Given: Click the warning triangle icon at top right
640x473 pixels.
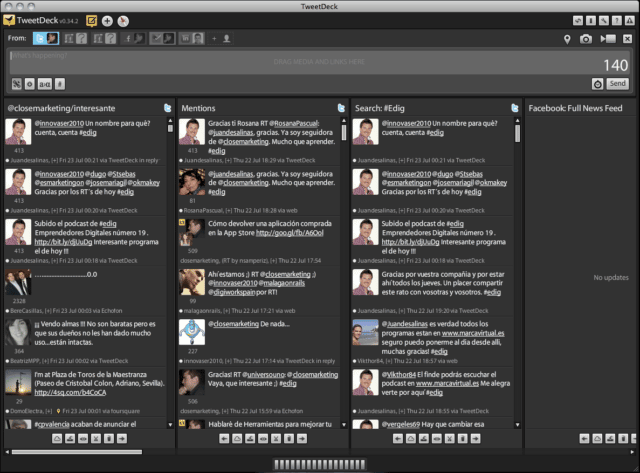Looking at the screenshot, I should coord(630,20).
